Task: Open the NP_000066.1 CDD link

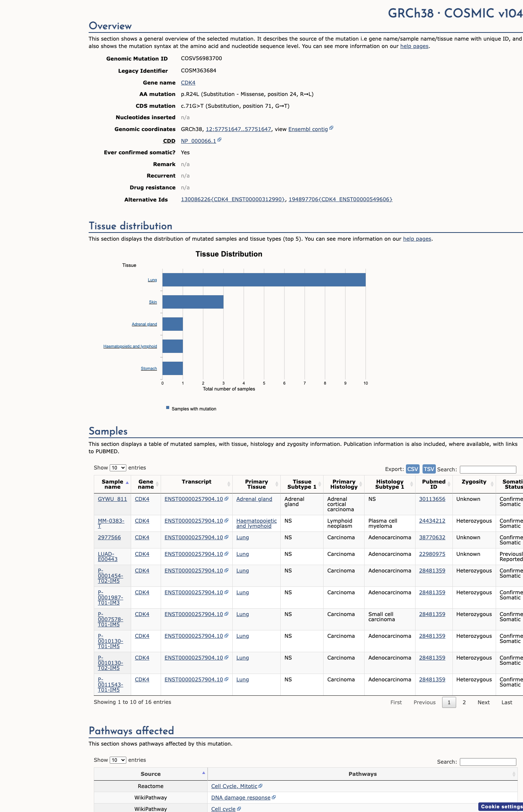Action: click(x=198, y=141)
